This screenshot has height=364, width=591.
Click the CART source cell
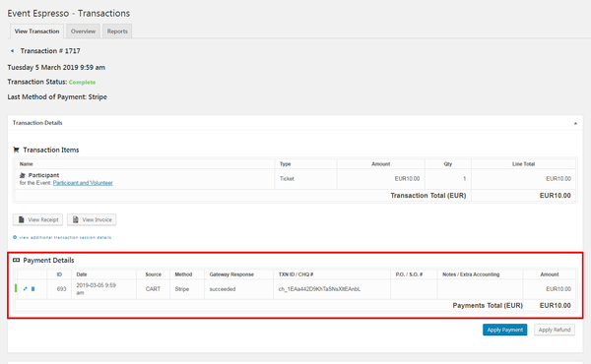coord(153,289)
